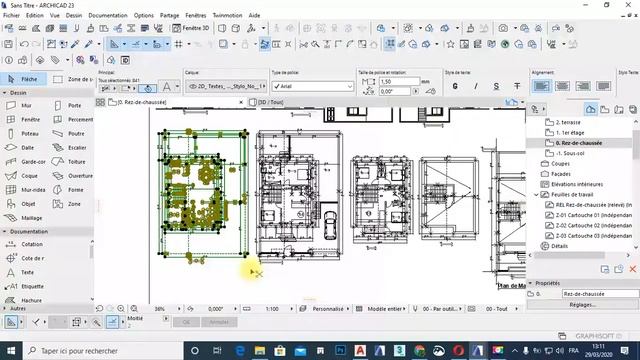Open the Edition menu
Screen dimensions: 640x360
35,15
